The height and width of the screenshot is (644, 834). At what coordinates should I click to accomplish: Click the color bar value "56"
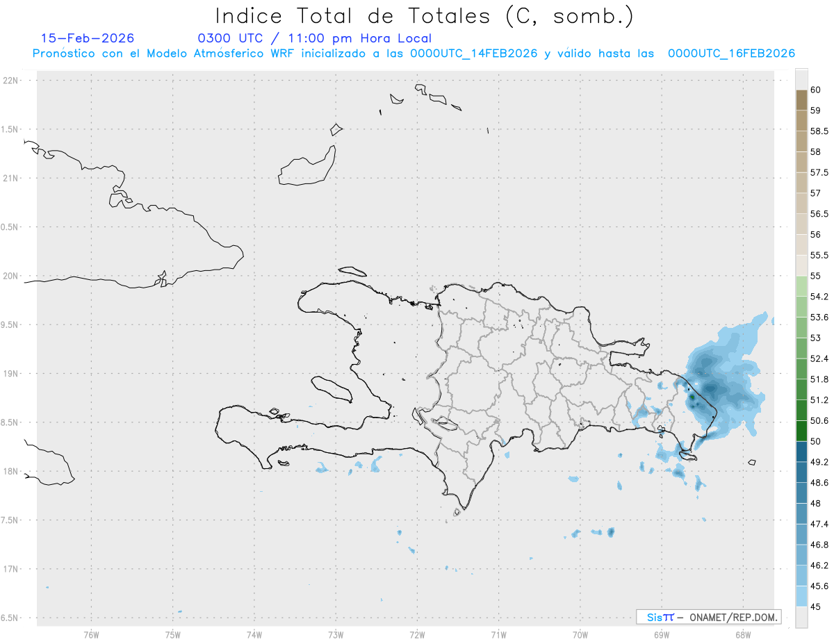(x=816, y=235)
